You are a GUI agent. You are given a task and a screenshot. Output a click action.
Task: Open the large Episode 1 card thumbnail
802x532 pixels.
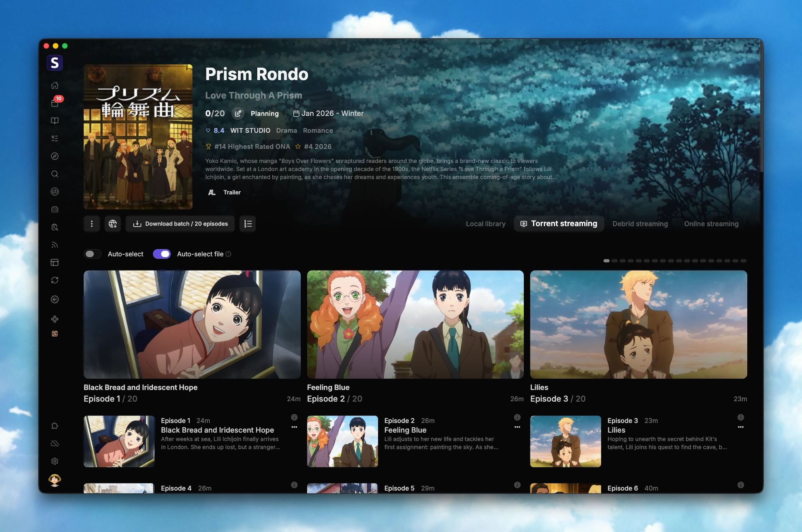pyautogui.click(x=192, y=324)
